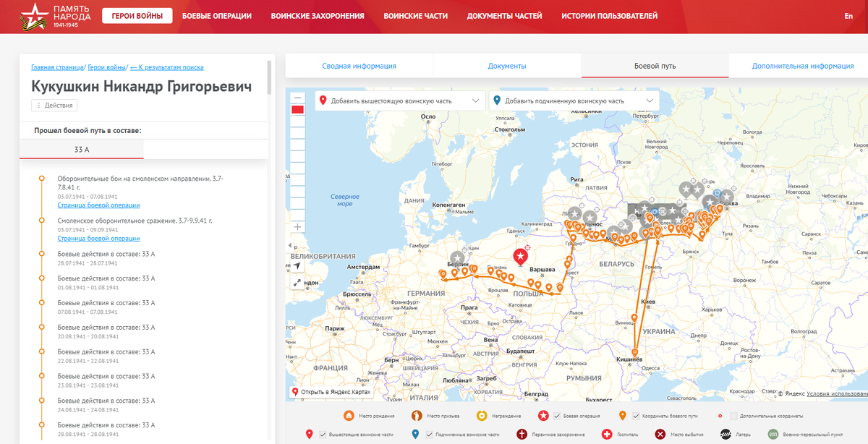Click the Место призыва legend icon
Image resolution: width=868 pixels, height=444 pixels.
tap(417, 416)
